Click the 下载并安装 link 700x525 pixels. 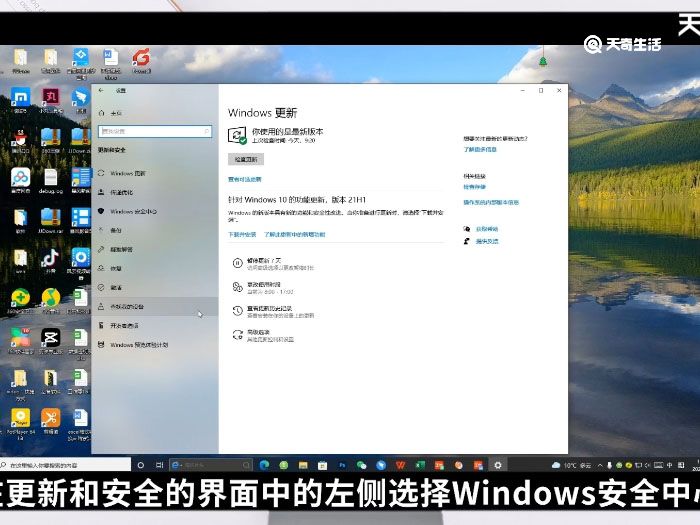click(x=242, y=234)
